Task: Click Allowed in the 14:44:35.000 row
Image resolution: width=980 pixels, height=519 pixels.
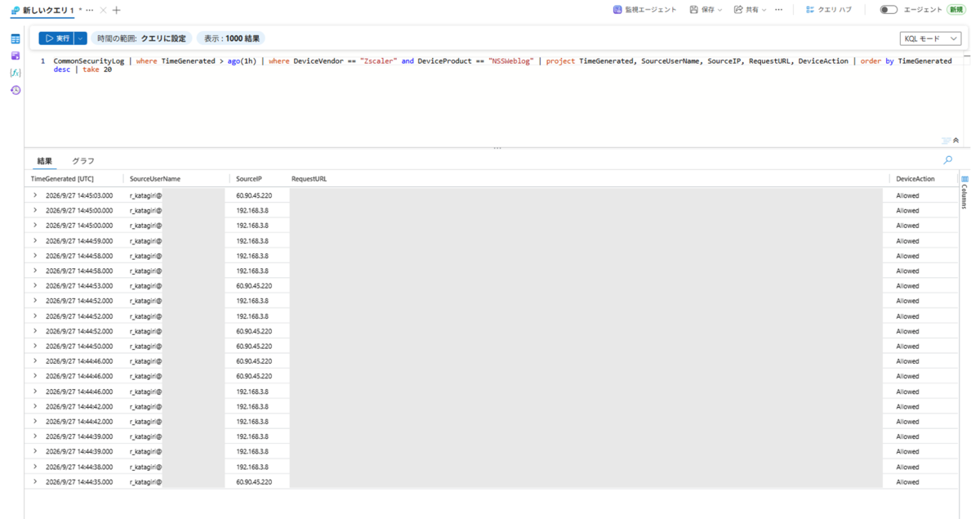Action: pyautogui.click(x=907, y=482)
